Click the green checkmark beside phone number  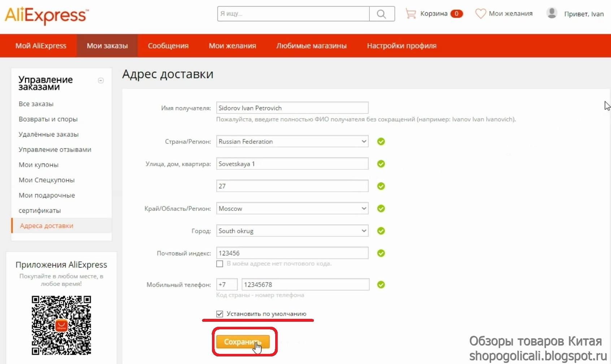tap(381, 285)
